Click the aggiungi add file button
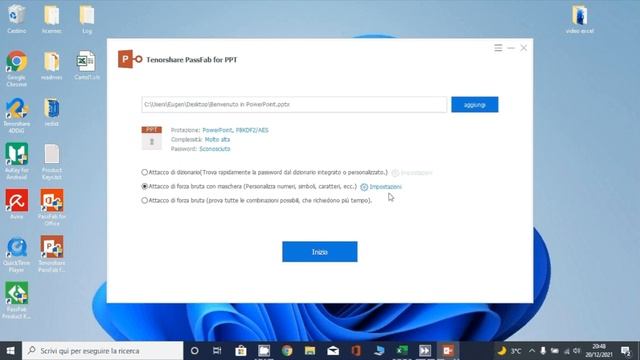Viewport: 640px width, 360px height. click(x=474, y=104)
